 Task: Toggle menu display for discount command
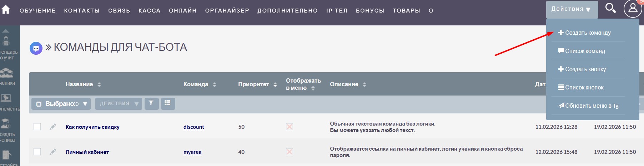[x=290, y=127]
